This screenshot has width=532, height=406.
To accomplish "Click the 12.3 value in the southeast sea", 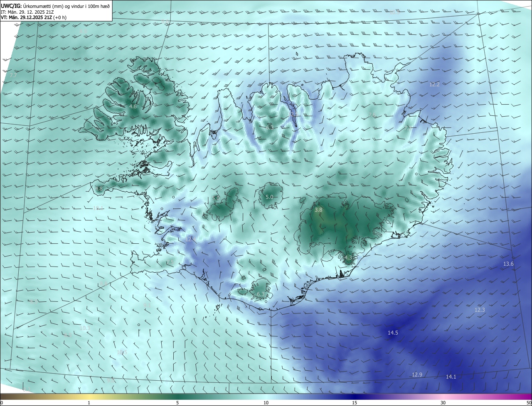I will (x=480, y=310).
